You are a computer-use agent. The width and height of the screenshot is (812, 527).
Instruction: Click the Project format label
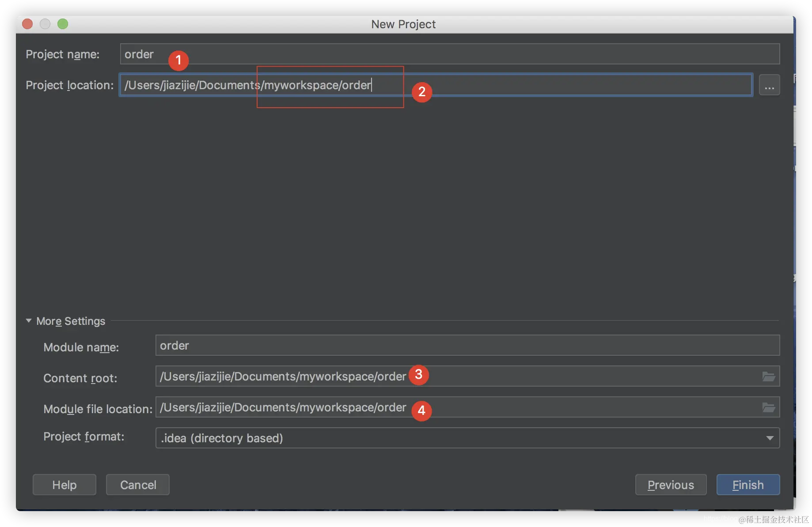[x=84, y=437]
